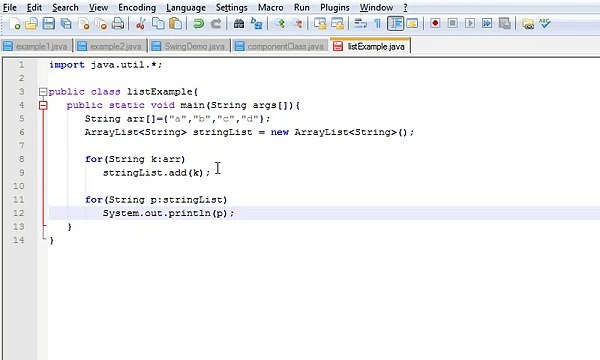Start recording macro with red dot
Screen dimensions: 600x360
tap(435, 24)
